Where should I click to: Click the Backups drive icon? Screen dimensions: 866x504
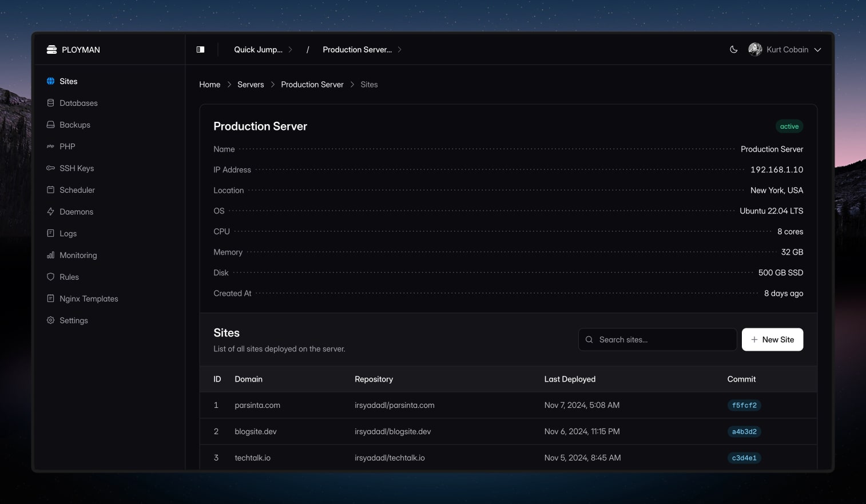point(50,125)
